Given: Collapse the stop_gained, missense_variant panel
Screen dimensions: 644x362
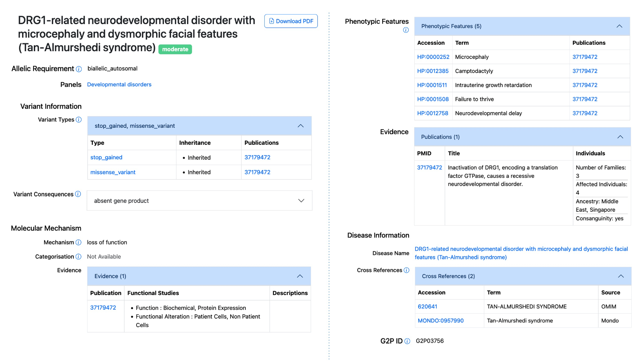Looking at the screenshot, I should click(x=300, y=126).
